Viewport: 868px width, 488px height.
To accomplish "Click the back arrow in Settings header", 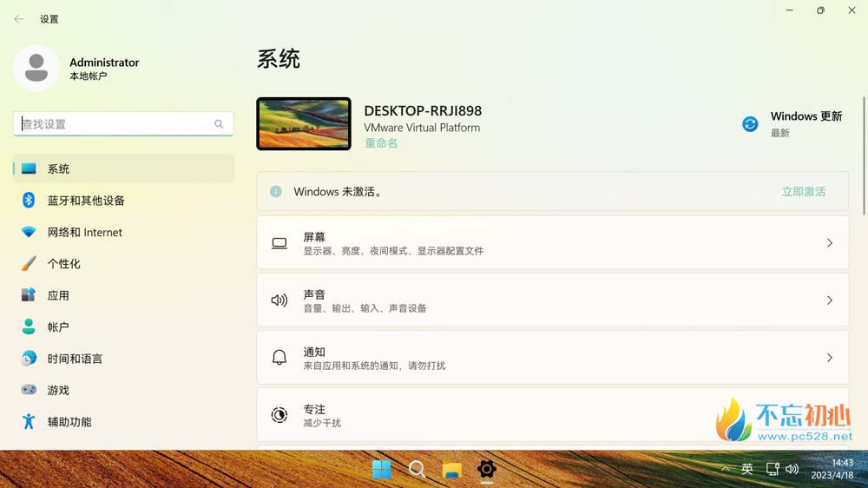I will 19,19.
